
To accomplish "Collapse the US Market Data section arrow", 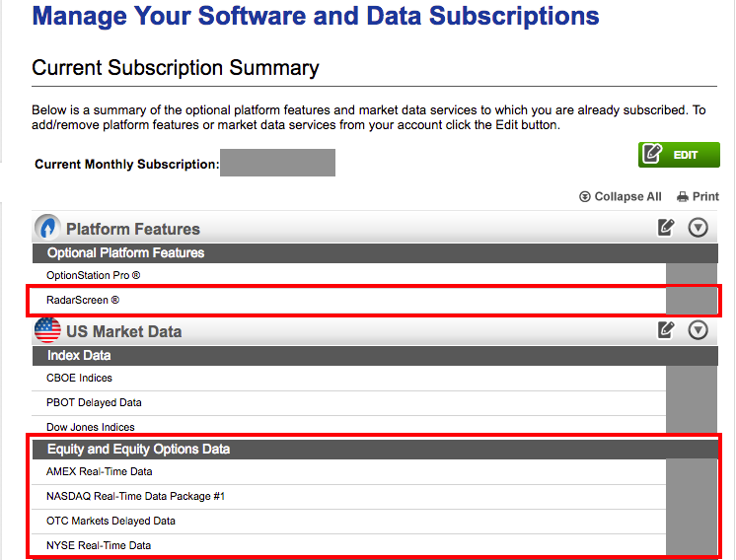I will click(x=698, y=330).
